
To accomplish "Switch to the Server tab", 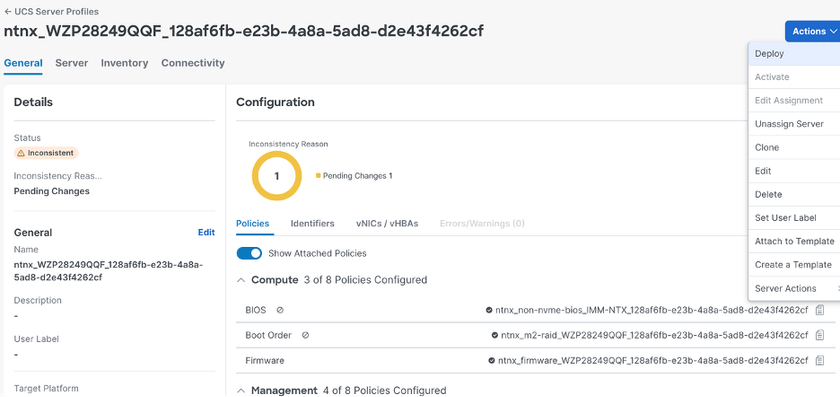I will [x=72, y=63].
